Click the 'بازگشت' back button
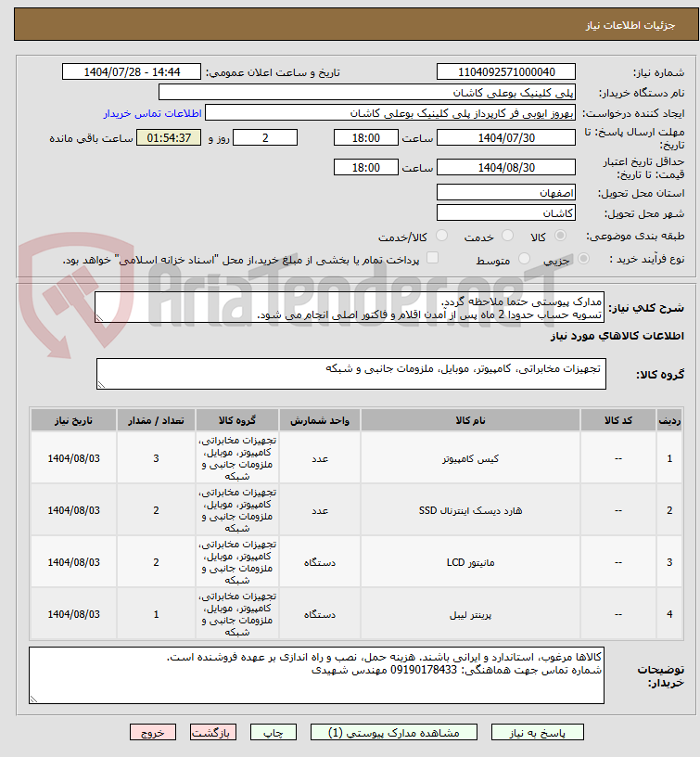700x757 pixels. click(x=212, y=732)
